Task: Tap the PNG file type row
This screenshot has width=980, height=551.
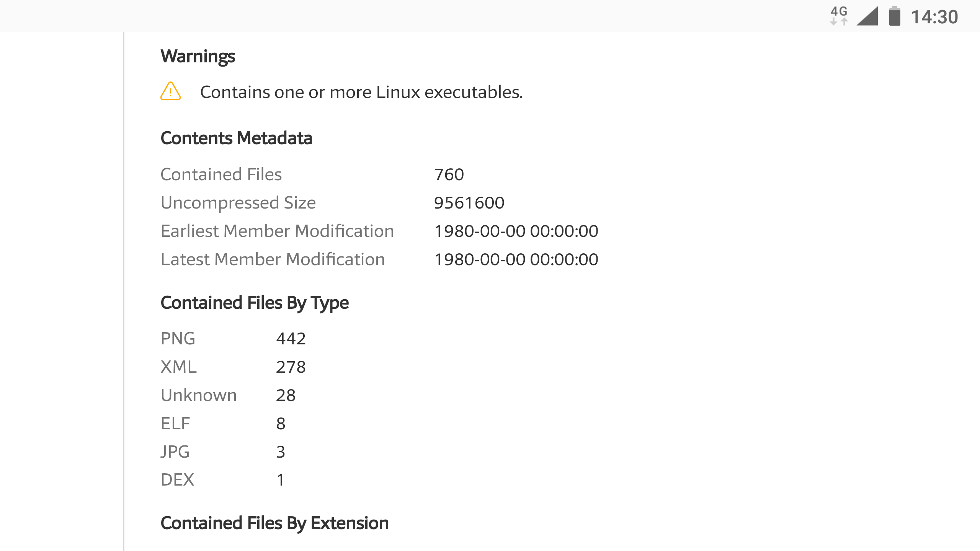Action: tap(234, 339)
